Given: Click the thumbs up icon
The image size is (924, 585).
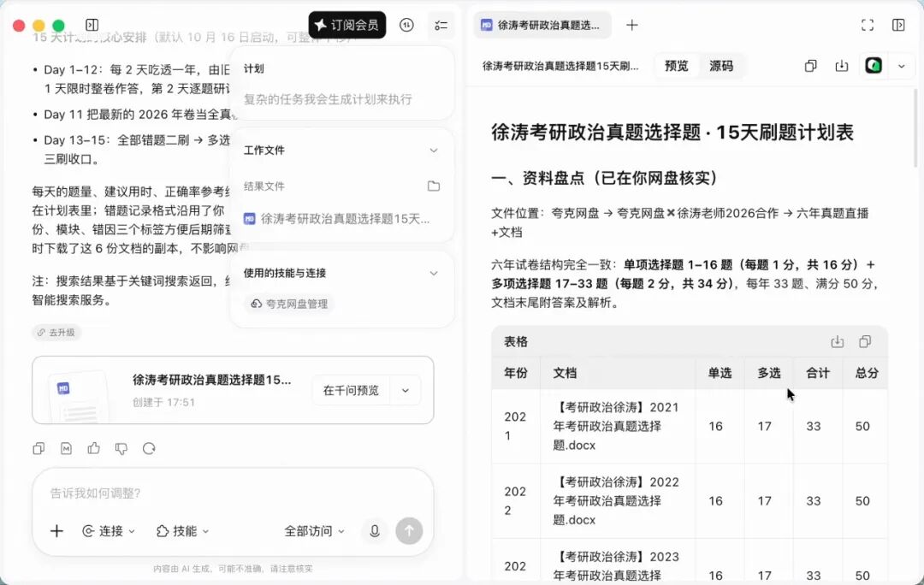Looking at the screenshot, I should [x=94, y=449].
